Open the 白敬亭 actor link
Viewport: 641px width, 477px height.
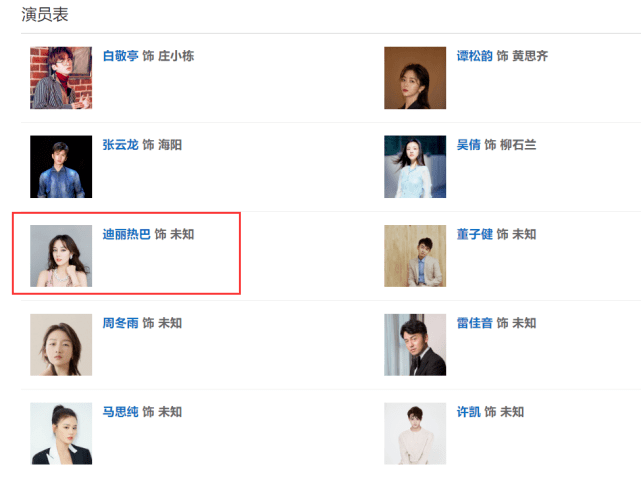[x=120, y=56]
